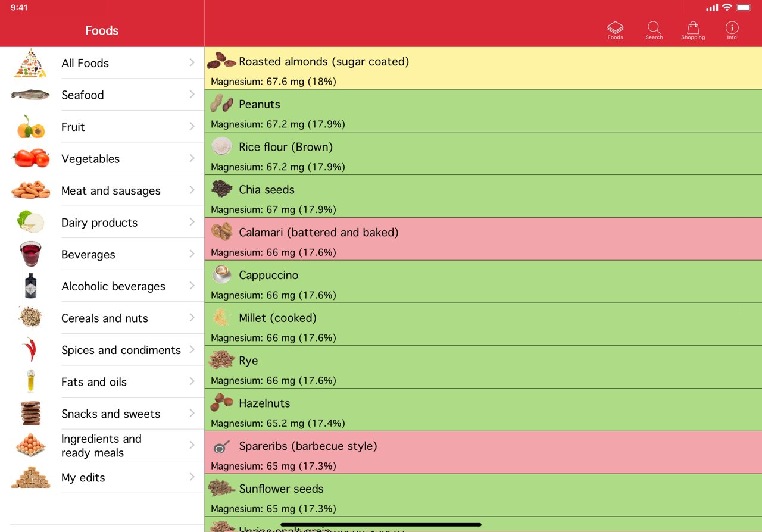The image size is (762, 532).
Task: Tap the 9:41 status bar clock
Action: (19, 8)
